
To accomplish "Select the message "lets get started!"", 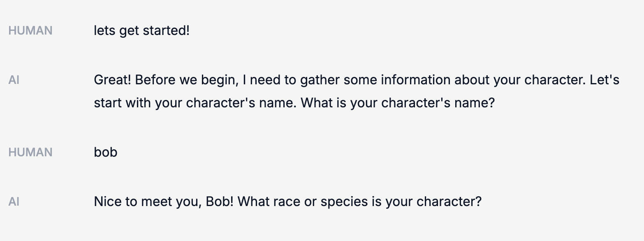I will [x=142, y=30].
